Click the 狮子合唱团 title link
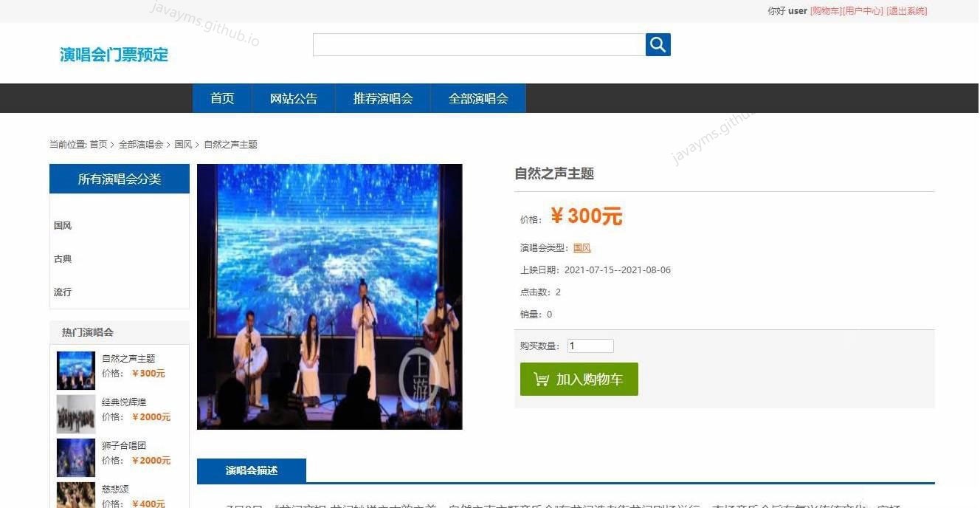This screenshot has height=508, width=980. [x=124, y=446]
